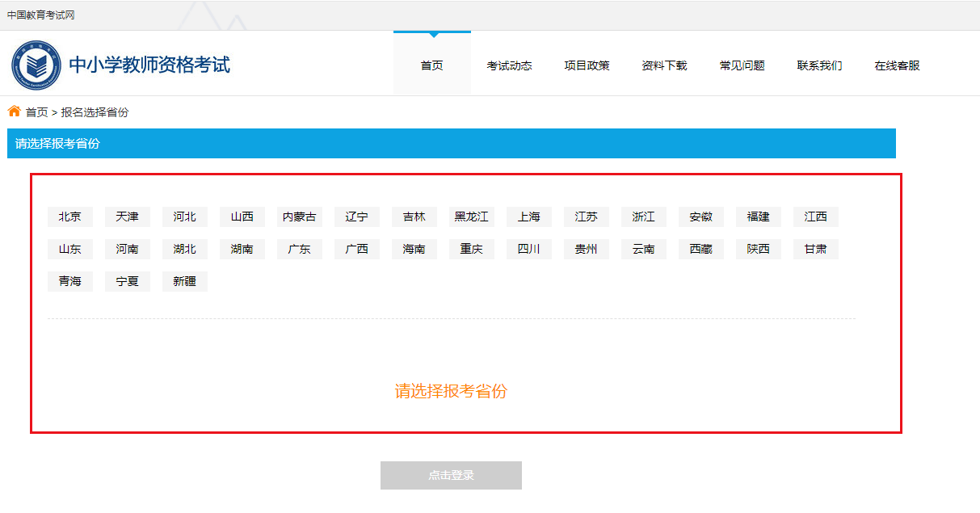Viewport: 980px width, 513px height.
Task: Pick 广东 from province list
Action: pos(300,249)
